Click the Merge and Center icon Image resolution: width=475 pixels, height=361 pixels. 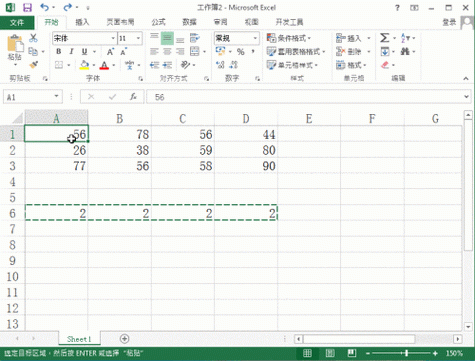coord(195,51)
